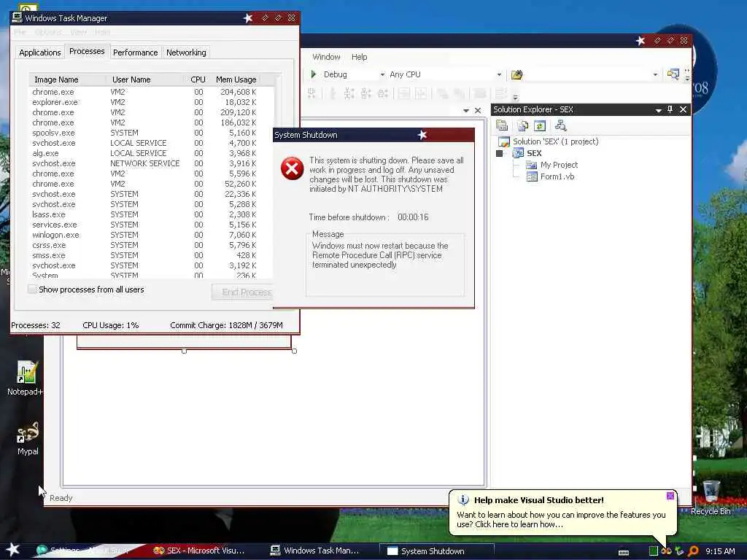Click the green square tray icon
This screenshot has width=747, height=560.
point(654,551)
